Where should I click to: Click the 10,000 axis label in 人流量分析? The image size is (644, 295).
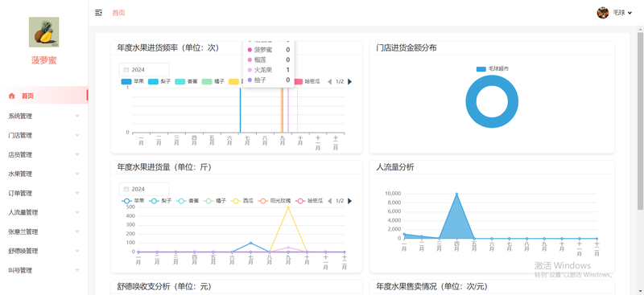coord(393,194)
